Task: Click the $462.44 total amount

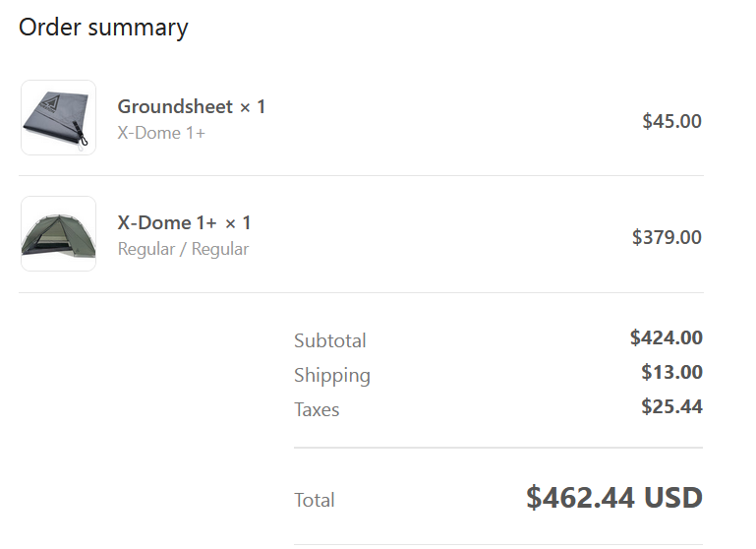Action: tap(580, 498)
